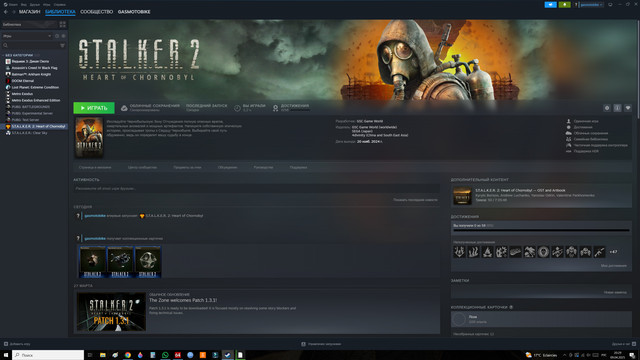Open The Zone welcomes Patch 1.3.1! headline
The image size is (640, 360).
[x=183, y=300]
